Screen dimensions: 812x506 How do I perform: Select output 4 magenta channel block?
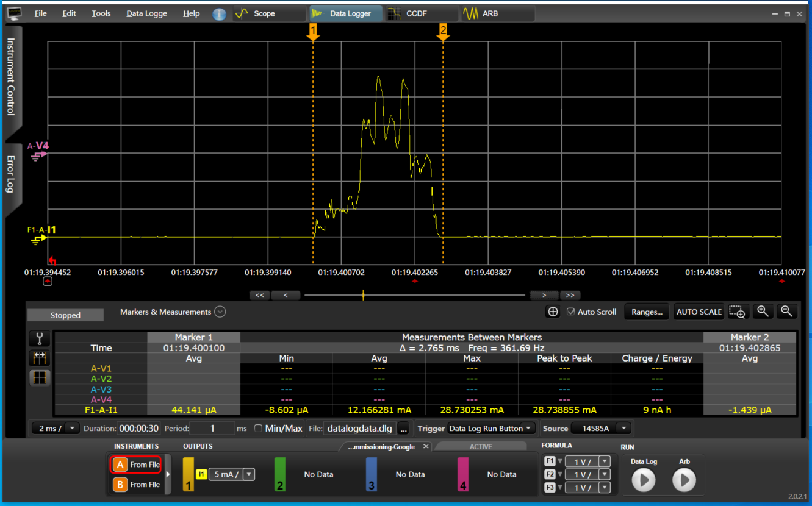tap(463, 474)
